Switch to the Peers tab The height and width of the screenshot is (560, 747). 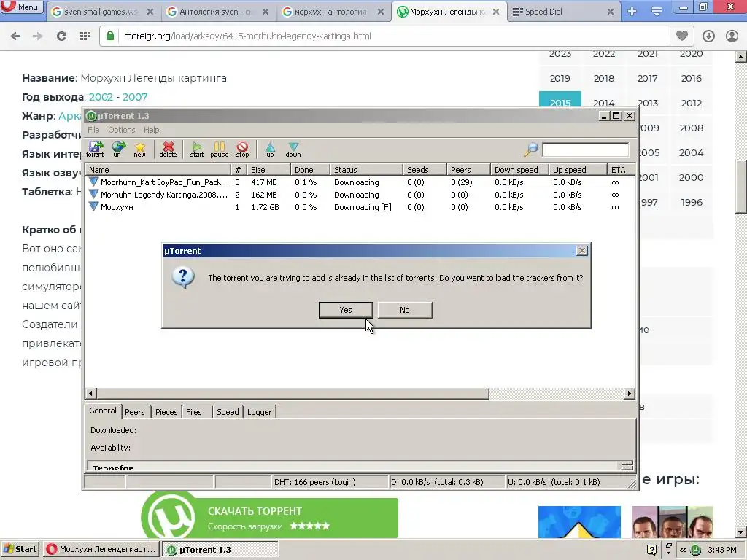pos(135,412)
